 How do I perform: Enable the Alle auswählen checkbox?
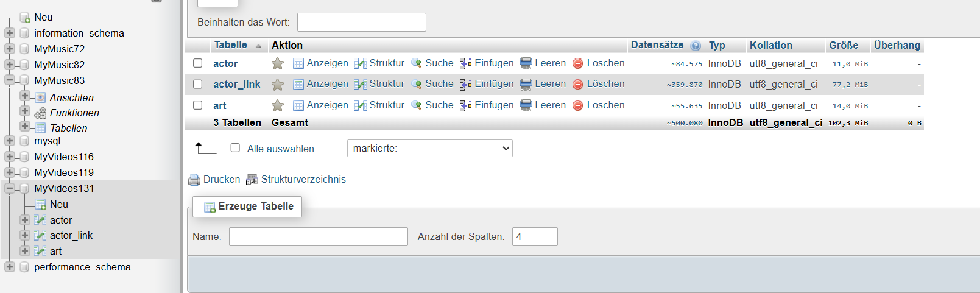pos(235,148)
